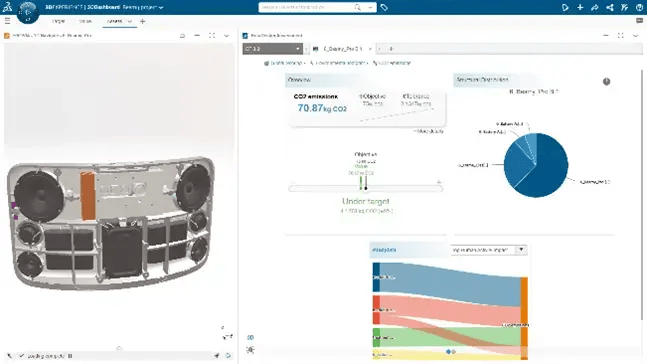The image size is (647, 364).
Task: Expand the Eco-Design widget to full screen
Action: tap(621, 36)
